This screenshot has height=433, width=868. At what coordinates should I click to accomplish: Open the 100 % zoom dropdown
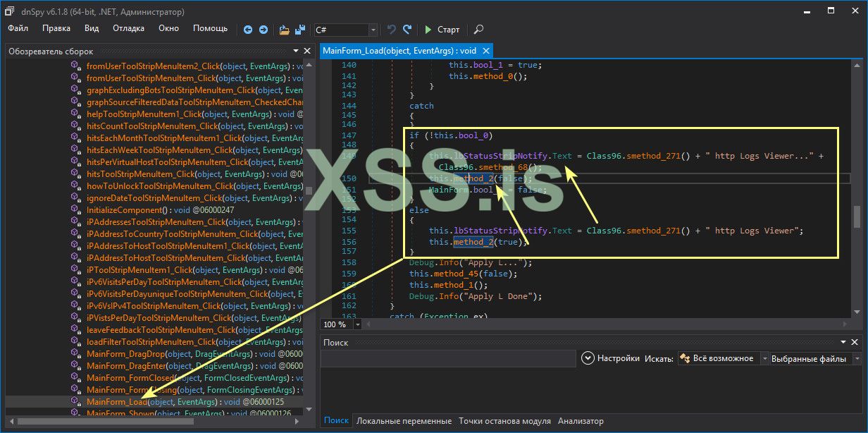pos(357,324)
